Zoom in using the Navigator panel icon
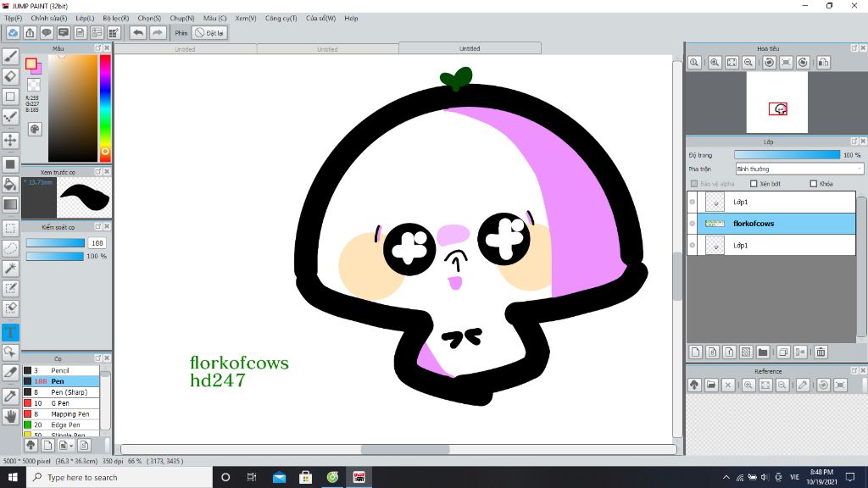This screenshot has width=868, height=488. click(x=715, y=63)
